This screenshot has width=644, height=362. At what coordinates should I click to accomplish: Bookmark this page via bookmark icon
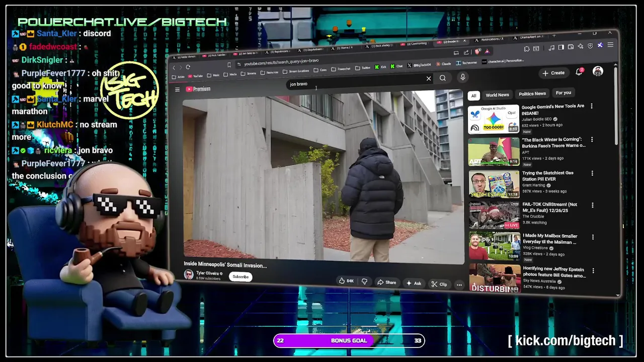[229, 65]
